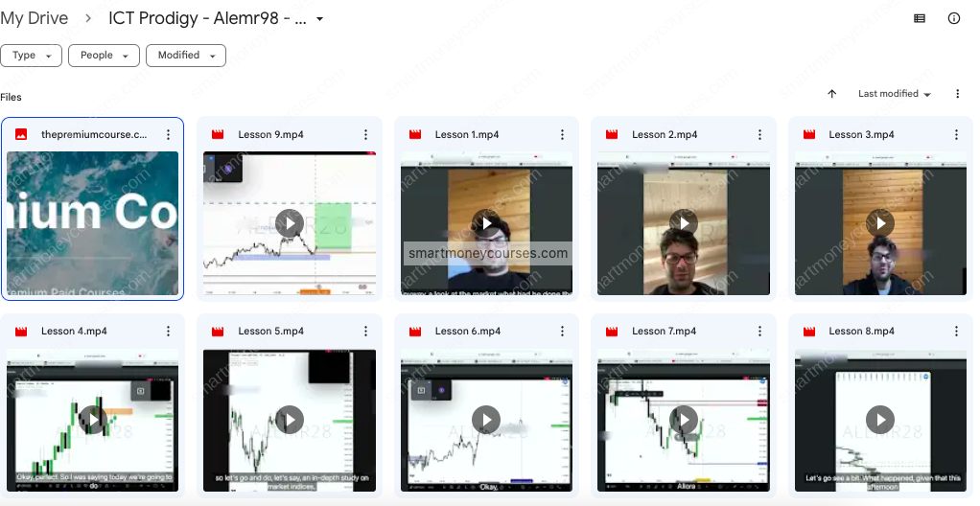
Task: Reverse sort direction arrow
Action: click(831, 94)
